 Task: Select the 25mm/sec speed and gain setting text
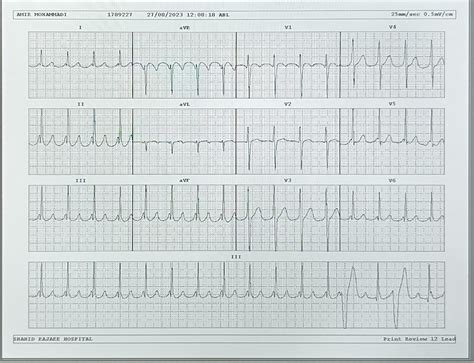(x=422, y=14)
